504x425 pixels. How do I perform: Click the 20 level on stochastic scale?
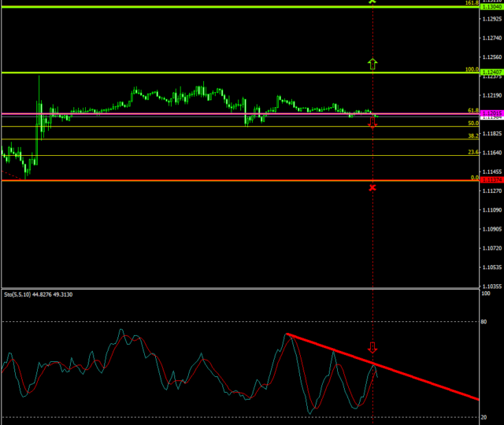click(486, 417)
